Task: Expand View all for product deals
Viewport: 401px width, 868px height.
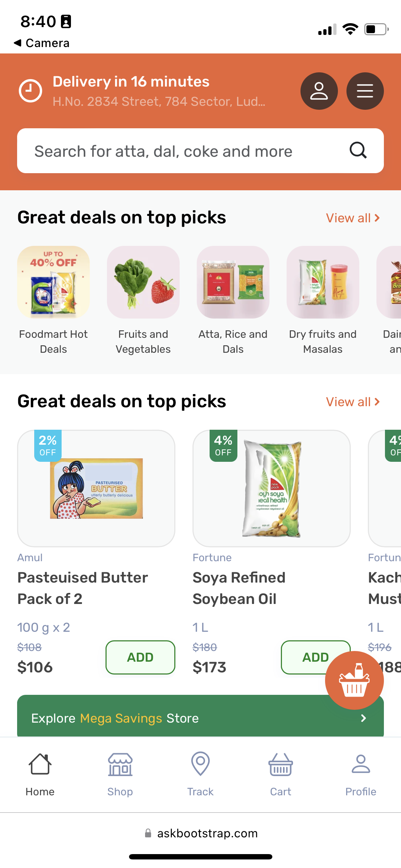Action: pos(353,402)
